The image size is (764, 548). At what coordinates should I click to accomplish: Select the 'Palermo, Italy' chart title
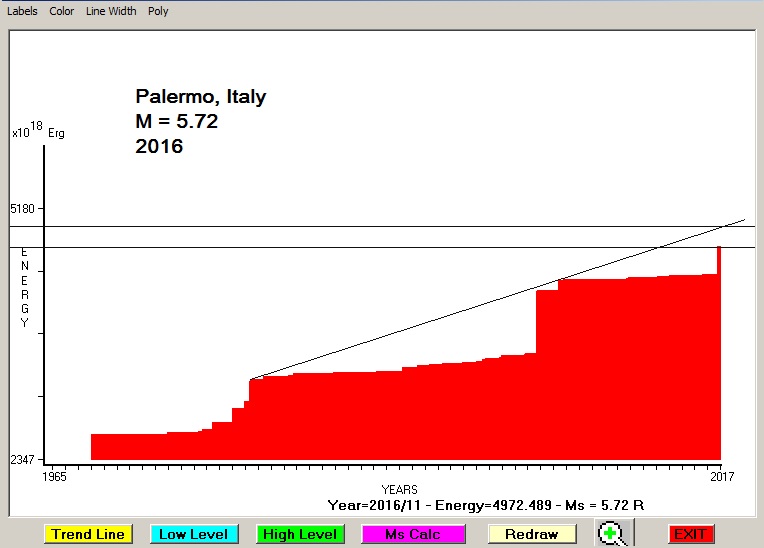pos(200,97)
